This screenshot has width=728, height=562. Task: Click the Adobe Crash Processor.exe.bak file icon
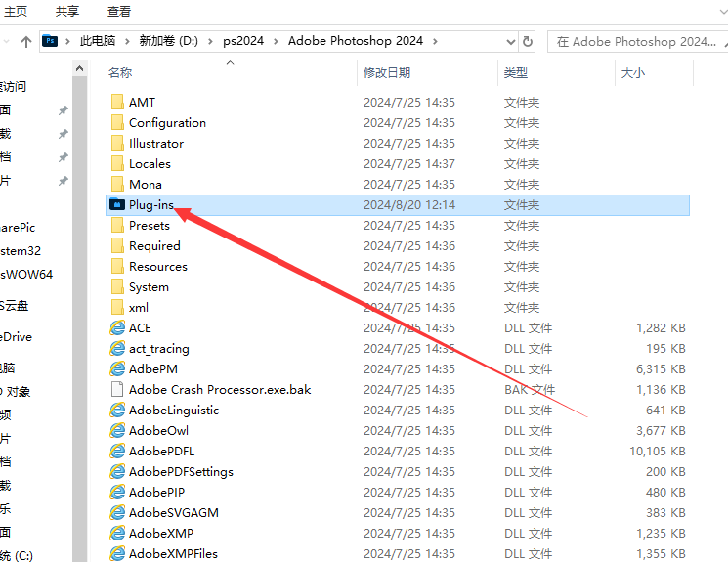point(117,389)
